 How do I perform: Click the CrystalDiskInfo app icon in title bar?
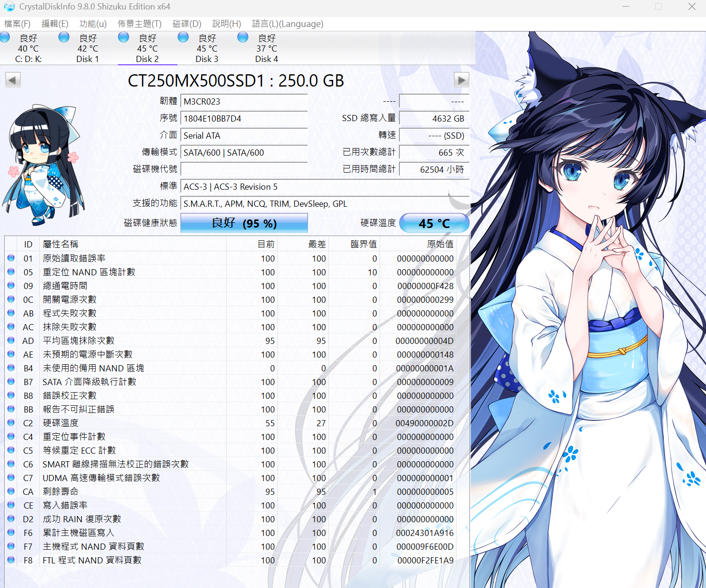[x=9, y=7]
